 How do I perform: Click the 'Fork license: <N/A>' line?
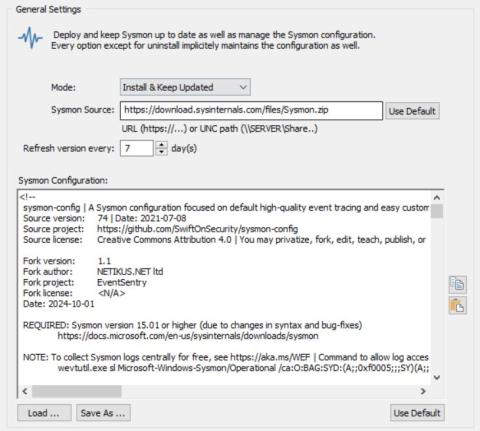point(74,293)
